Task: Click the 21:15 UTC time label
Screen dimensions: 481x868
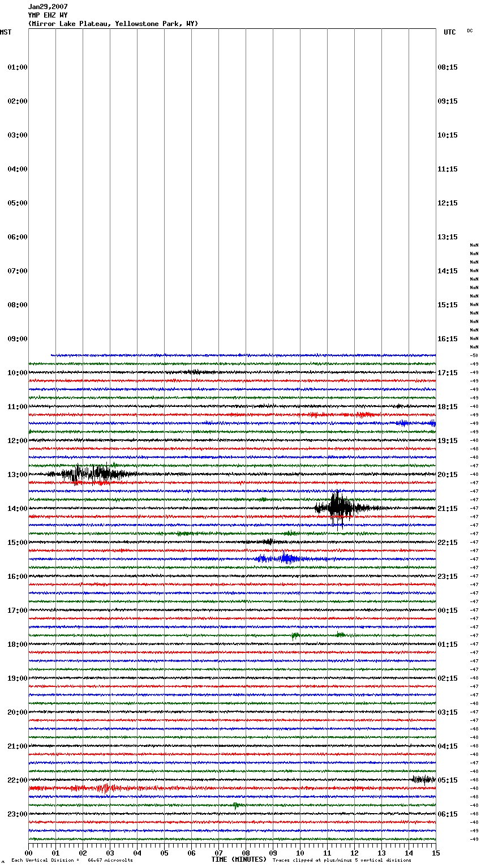Action: [x=448, y=509]
